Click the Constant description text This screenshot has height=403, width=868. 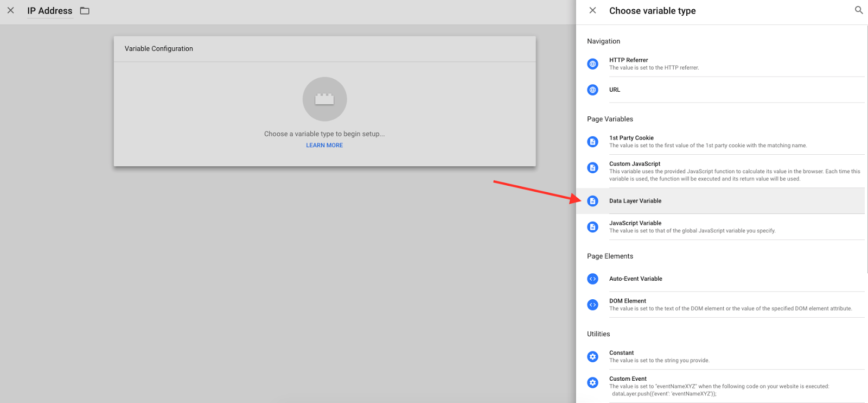click(659, 361)
